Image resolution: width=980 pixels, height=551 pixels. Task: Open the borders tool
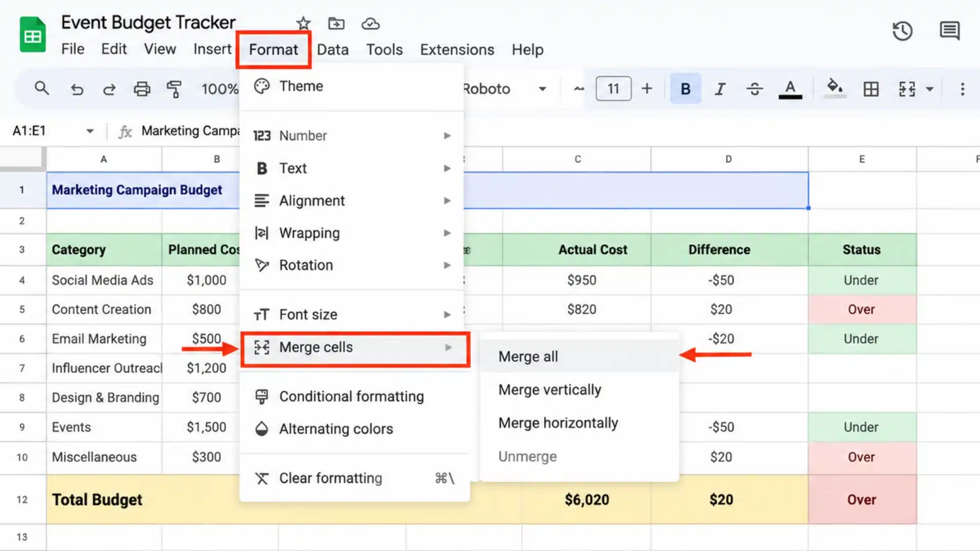[871, 89]
